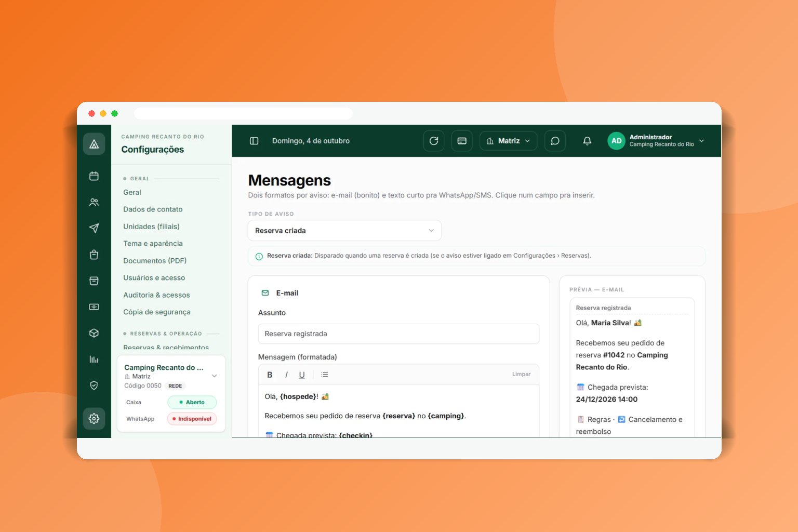798x532 pixels.
Task: Open Cópia de segurança settings
Action: coord(157,312)
